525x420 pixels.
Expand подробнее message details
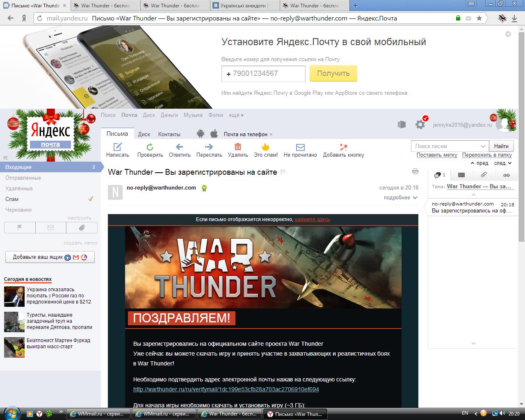[x=400, y=198]
